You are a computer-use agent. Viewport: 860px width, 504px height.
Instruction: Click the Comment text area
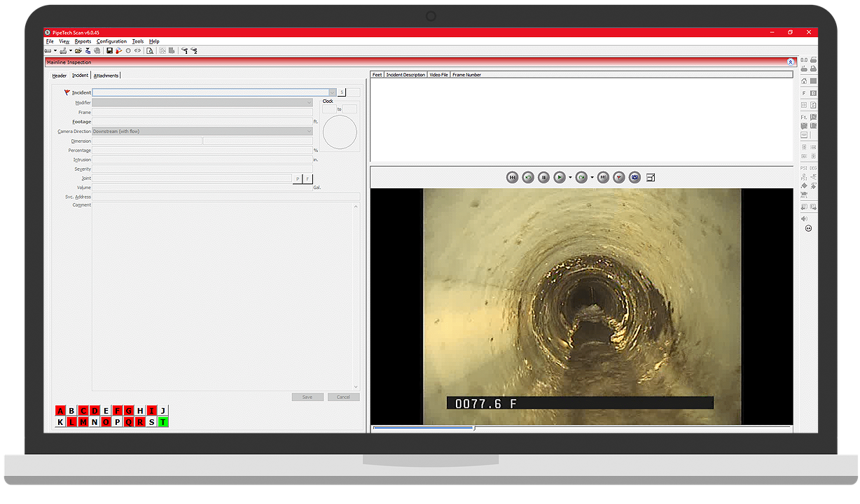click(x=226, y=296)
